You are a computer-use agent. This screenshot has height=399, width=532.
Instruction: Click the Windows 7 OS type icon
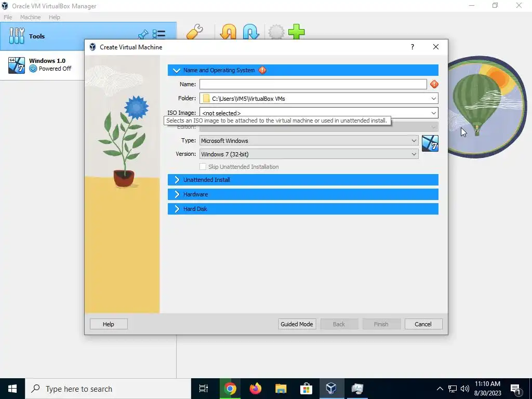[x=430, y=143]
